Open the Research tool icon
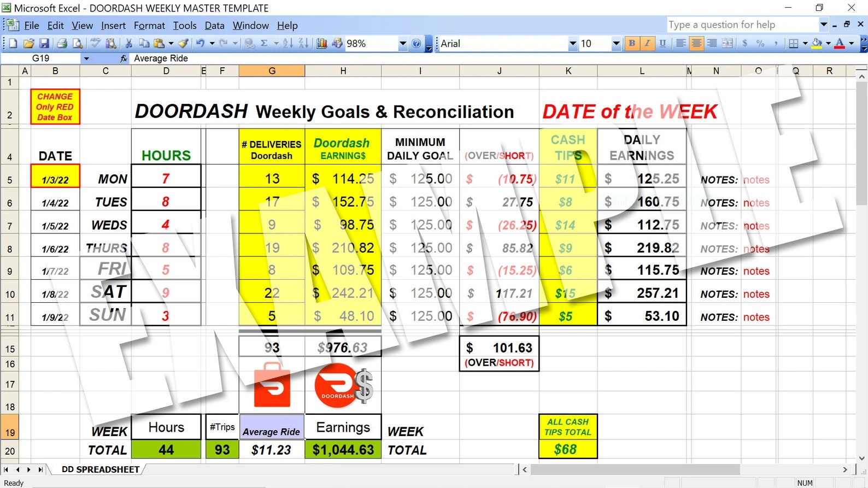This screenshot has height=488, width=868. point(111,43)
